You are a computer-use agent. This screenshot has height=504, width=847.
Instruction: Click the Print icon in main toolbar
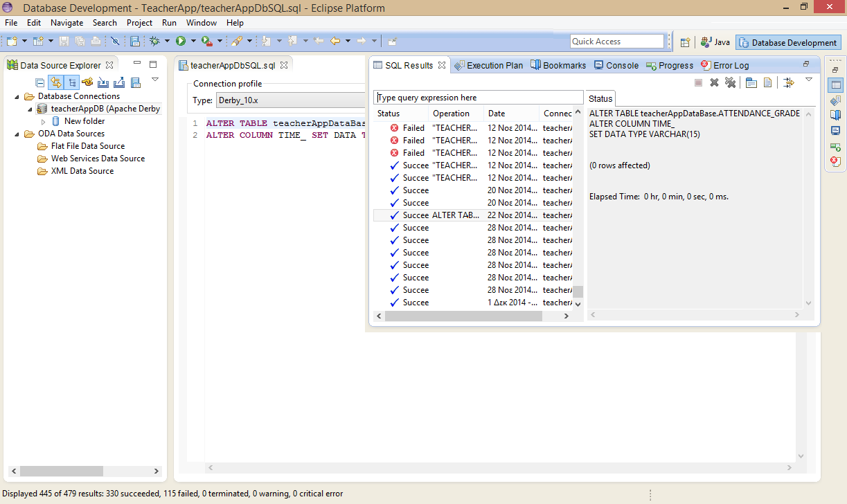pyautogui.click(x=96, y=42)
